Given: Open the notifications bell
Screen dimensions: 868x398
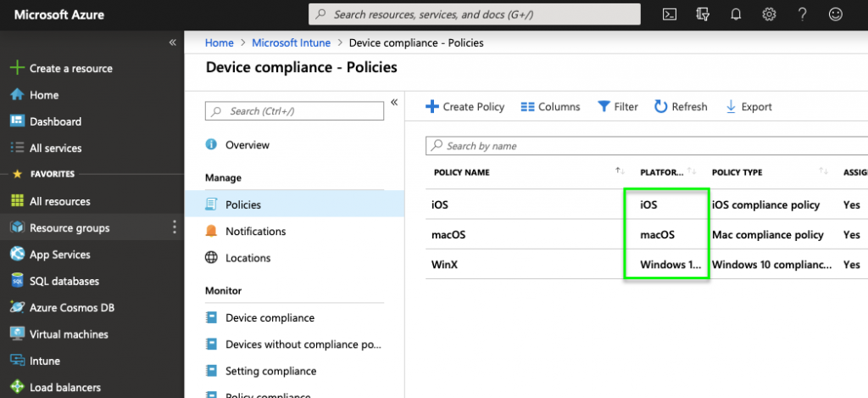Looking at the screenshot, I should (x=736, y=14).
